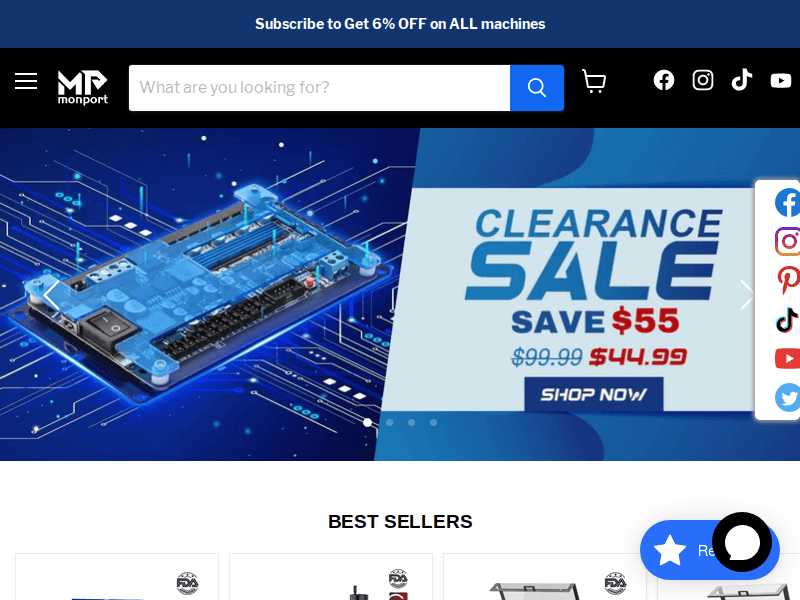Click the Subscribe 6% OFF announcement link

tap(400, 24)
